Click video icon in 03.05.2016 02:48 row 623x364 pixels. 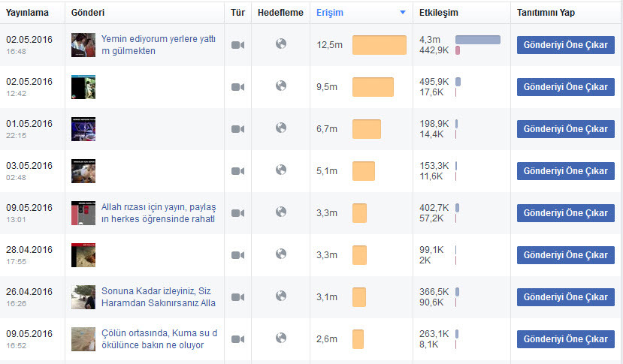click(237, 171)
